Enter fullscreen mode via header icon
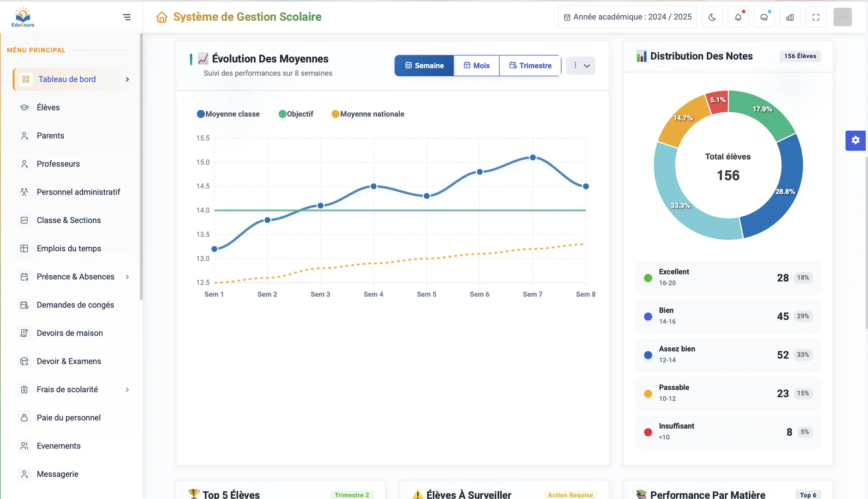The width and height of the screenshot is (868, 499). (x=816, y=17)
